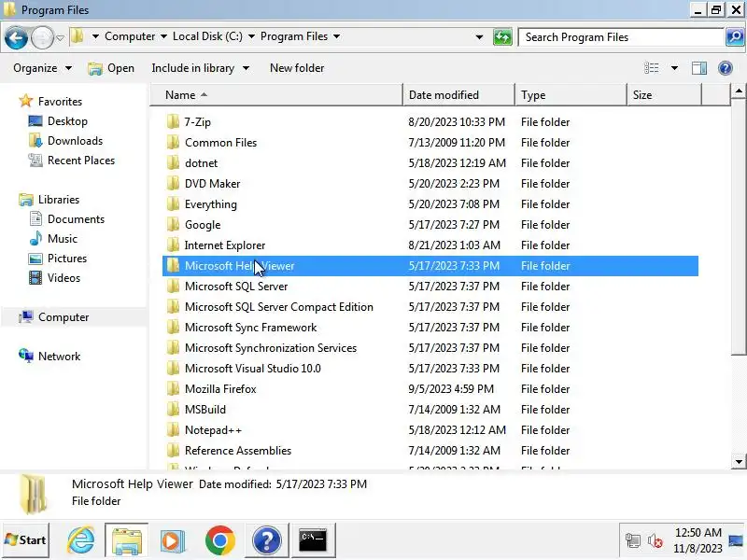This screenshot has height=560, width=747.
Task: Select the Everything folder icon
Action: (x=174, y=203)
